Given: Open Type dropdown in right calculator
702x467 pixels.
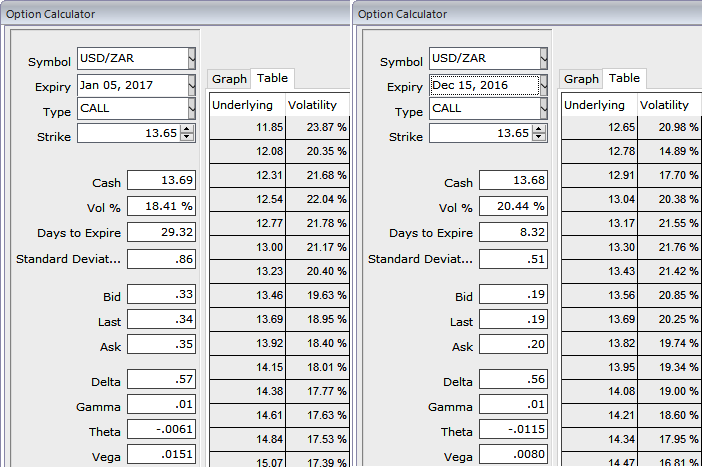Looking at the screenshot, I should [544, 108].
